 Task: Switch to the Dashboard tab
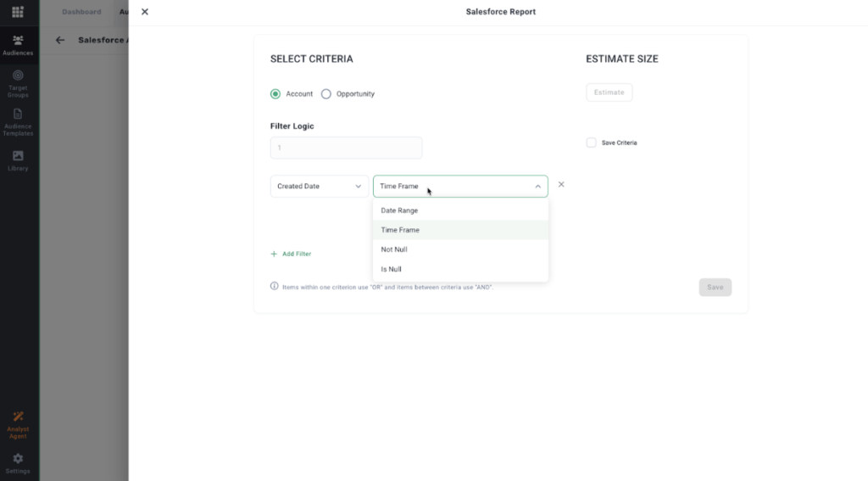(x=81, y=12)
